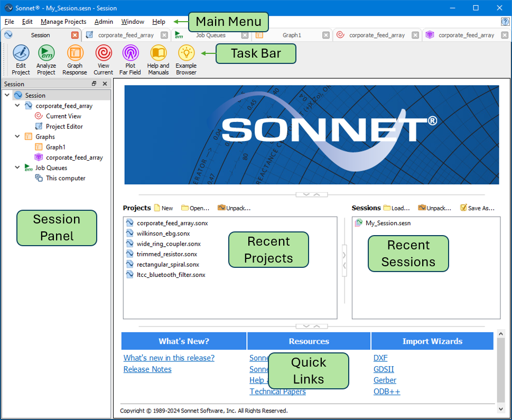Launch the Gerber import wizard
The image size is (512, 420).
pos(385,380)
